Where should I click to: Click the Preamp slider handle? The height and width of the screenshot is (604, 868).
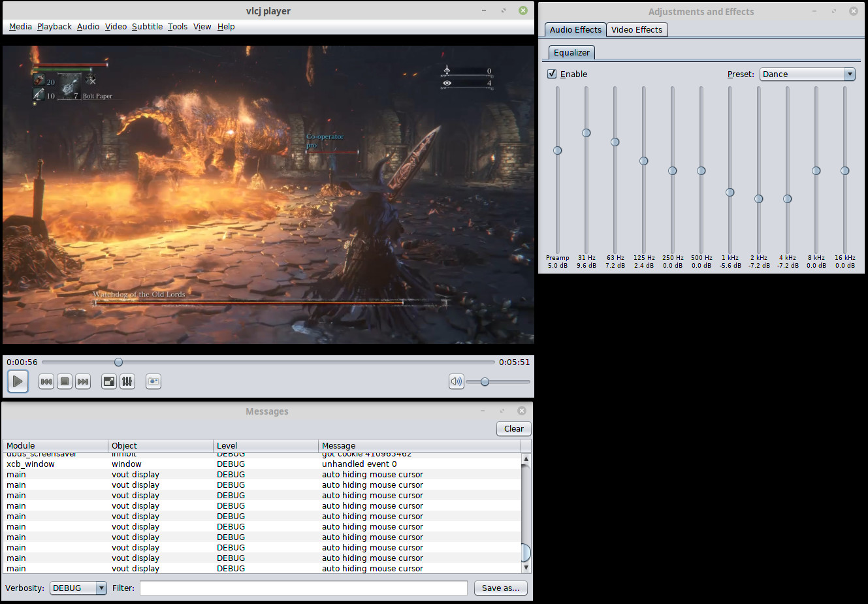558,150
